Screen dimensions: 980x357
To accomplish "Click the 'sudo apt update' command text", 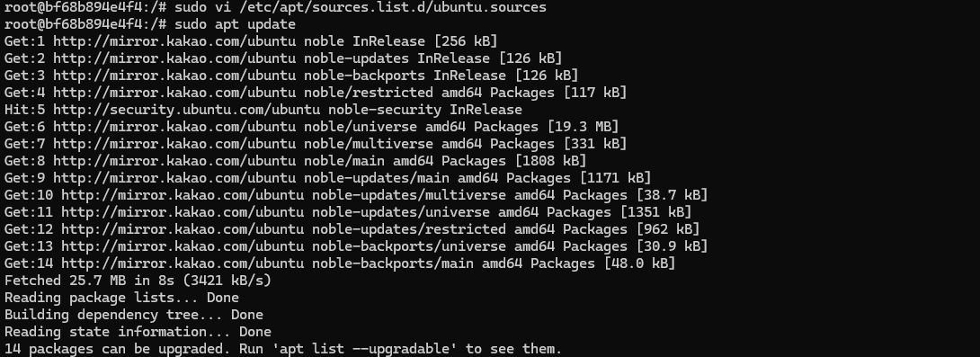I will pyautogui.click(x=235, y=24).
